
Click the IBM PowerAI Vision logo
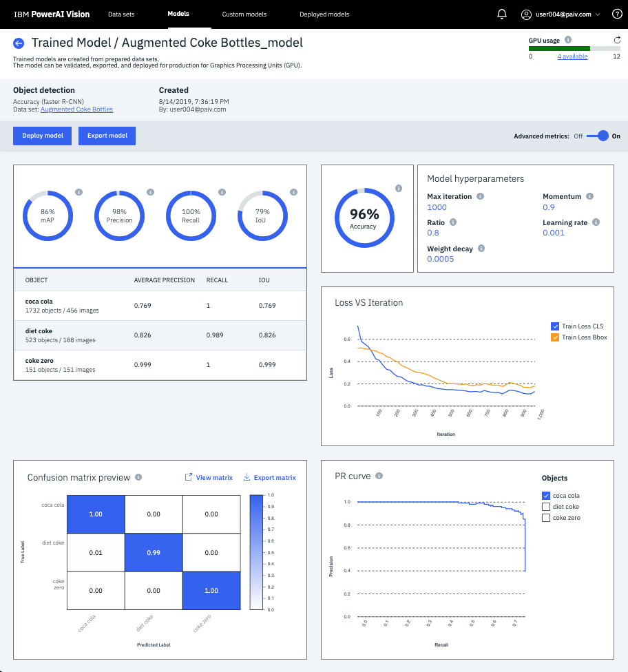52,14
